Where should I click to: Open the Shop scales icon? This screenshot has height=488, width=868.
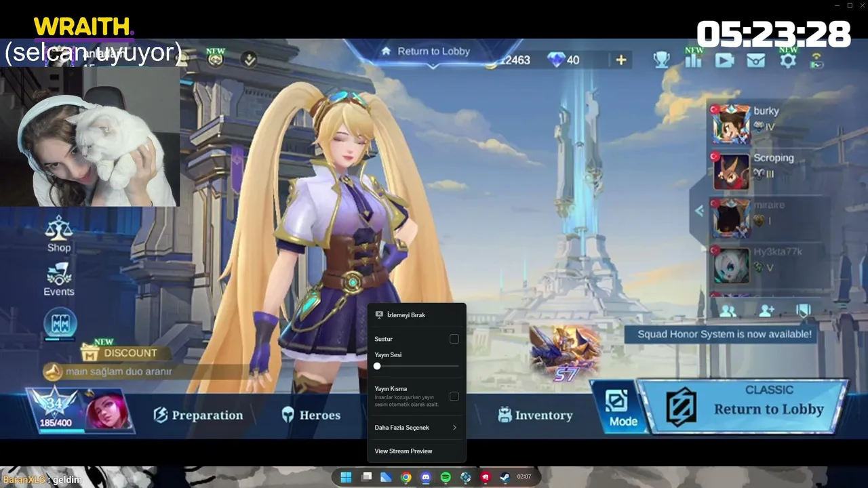pyautogui.click(x=59, y=234)
